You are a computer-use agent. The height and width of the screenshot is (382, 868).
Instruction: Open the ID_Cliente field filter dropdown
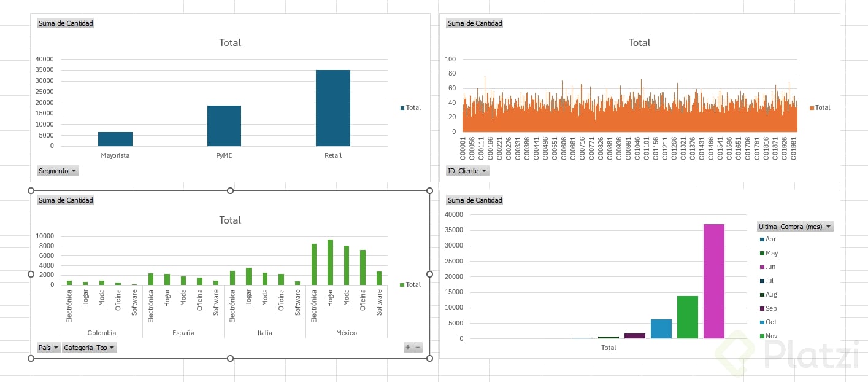click(x=467, y=171)
